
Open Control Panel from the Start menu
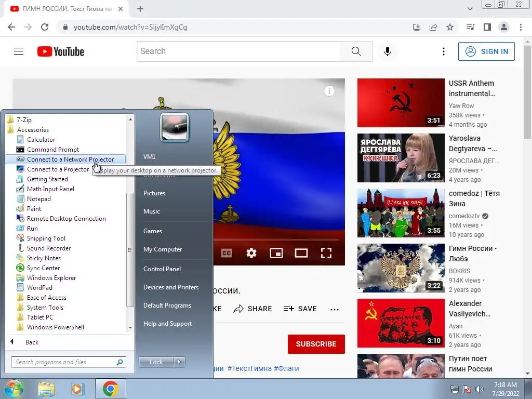pyautogui.click(x=162, y=269)
